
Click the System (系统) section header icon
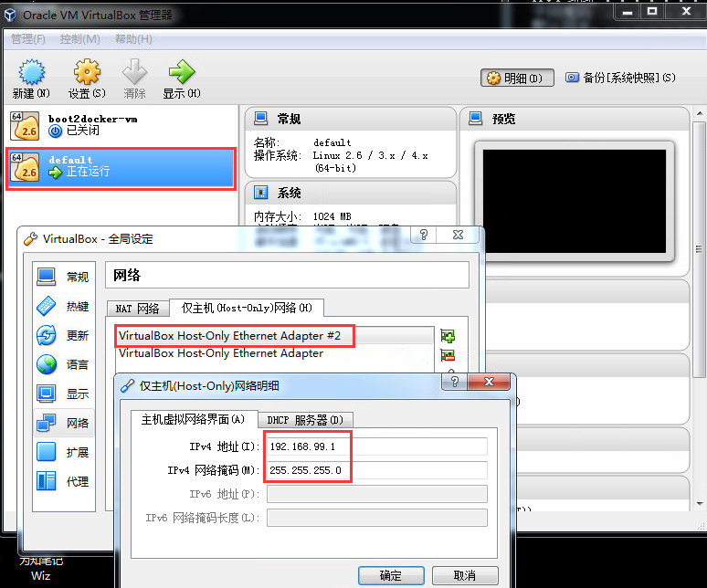[x=260, y=193]
